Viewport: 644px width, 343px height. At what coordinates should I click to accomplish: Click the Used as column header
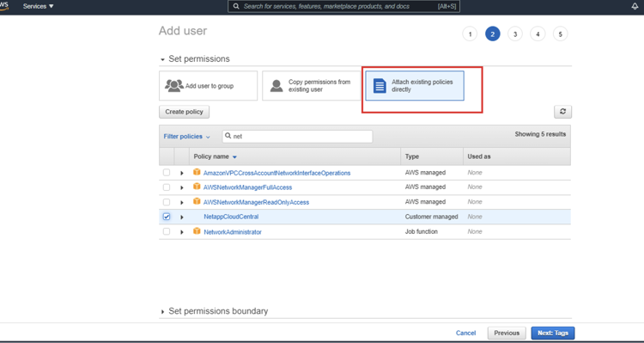coord(479,156)
